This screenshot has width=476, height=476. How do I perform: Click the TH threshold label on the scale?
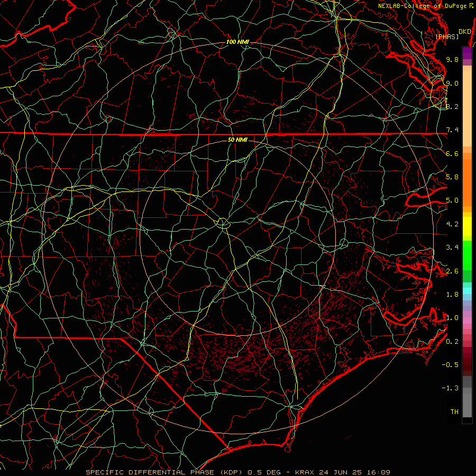pyautogui.click(x=454, y=412)
